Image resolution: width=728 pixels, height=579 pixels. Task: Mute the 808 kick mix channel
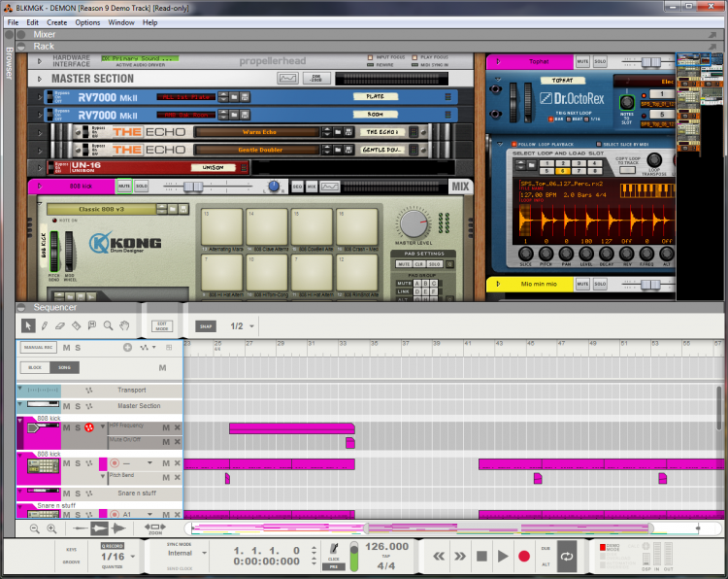point(124,186)
